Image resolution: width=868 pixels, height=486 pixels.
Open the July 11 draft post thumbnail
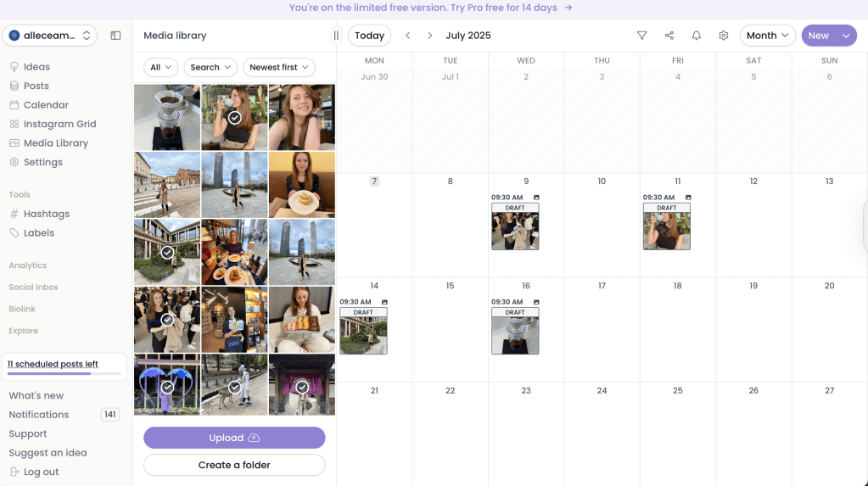pos(667,226)
